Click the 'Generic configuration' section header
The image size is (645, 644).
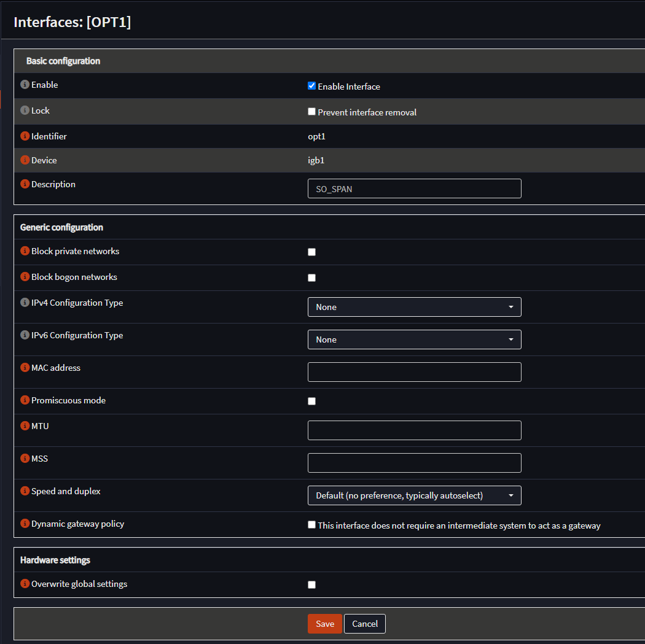pyautogui.click(x=61, y=227)
